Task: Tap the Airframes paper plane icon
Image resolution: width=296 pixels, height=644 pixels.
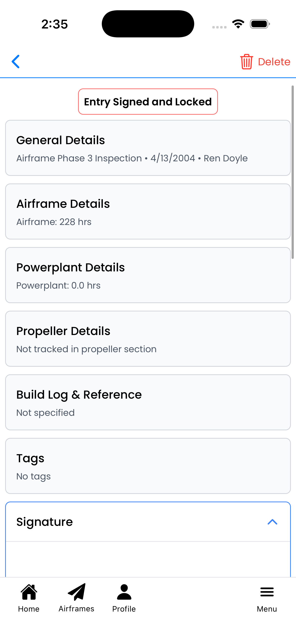Action: click(x=76, y=592)
